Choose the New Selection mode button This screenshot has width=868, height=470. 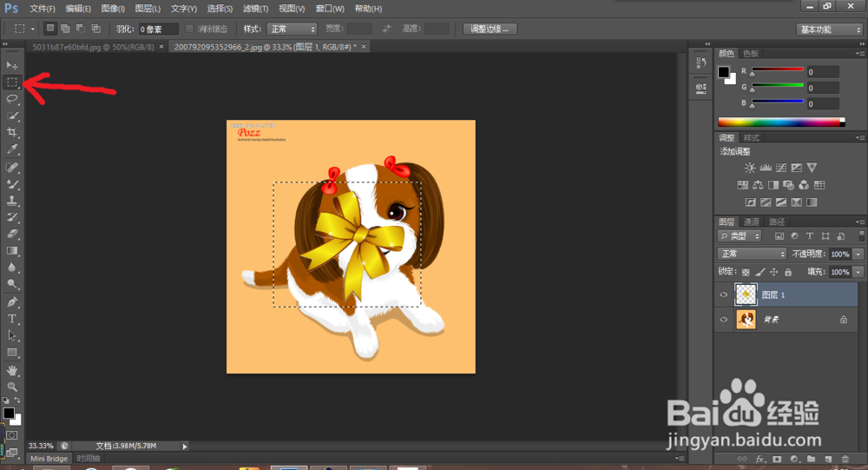50,29
